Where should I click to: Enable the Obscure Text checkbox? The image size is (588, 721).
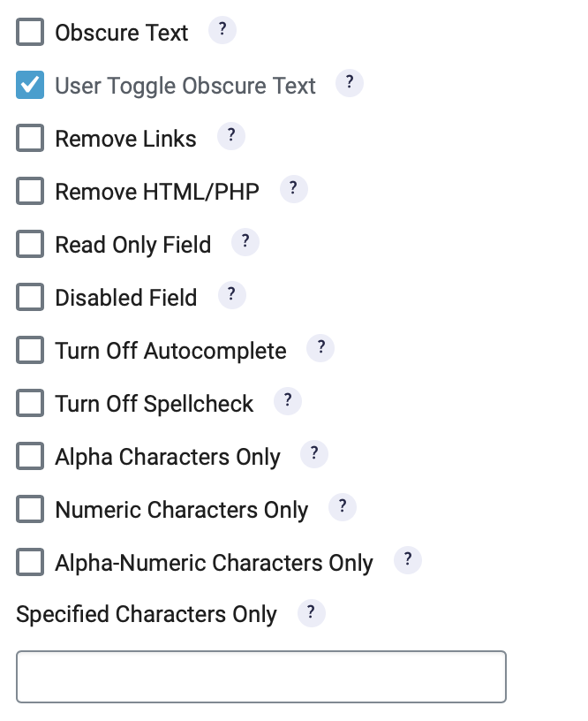[x=29, y=32]
